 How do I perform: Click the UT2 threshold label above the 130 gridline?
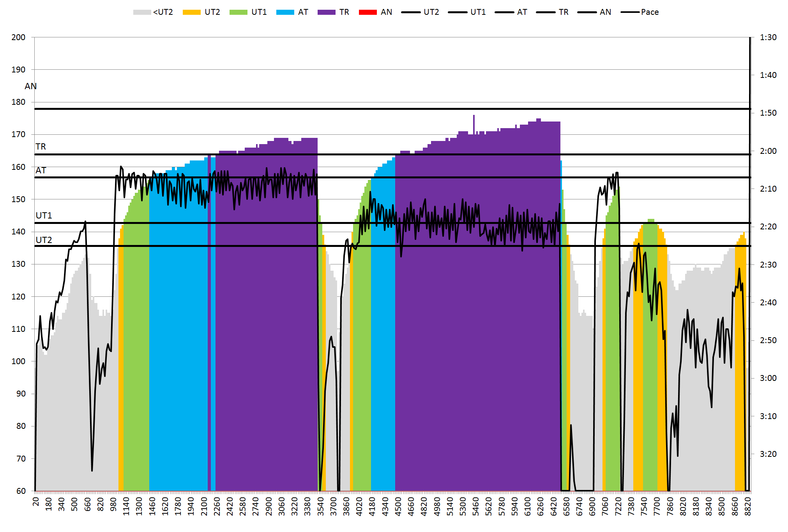point(44,240)
